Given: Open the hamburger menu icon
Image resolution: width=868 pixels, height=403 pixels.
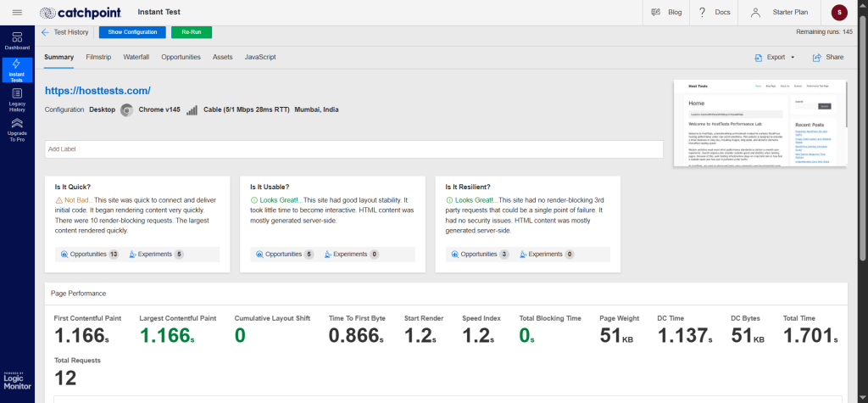Looking at the screenshot, I should point(17,13).
